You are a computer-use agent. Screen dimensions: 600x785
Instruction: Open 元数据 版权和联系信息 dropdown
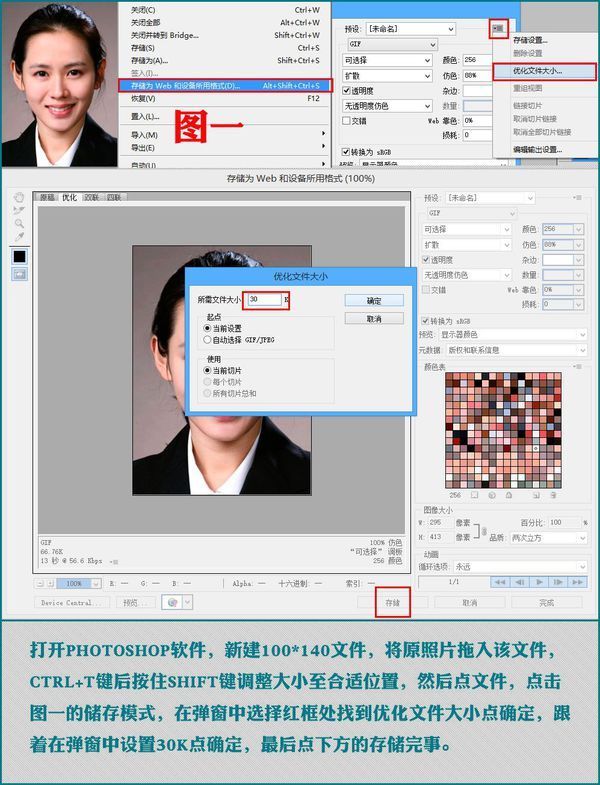click(516, 350)
